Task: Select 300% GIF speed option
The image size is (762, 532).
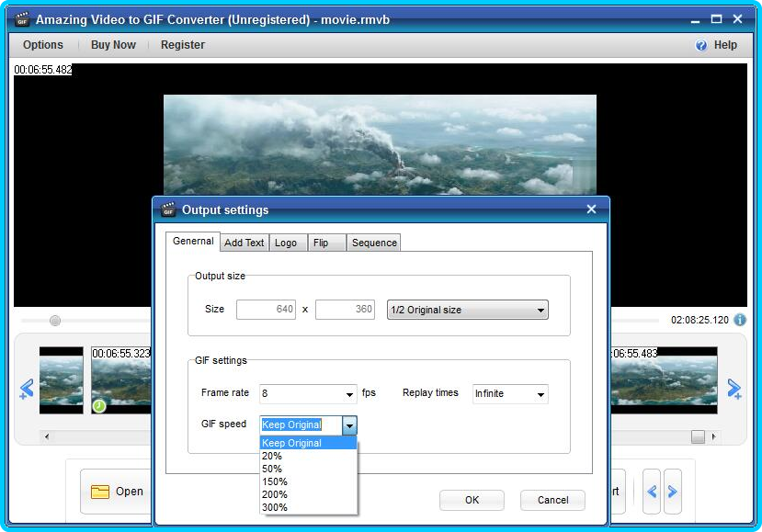Action: (x=309, y=507)
